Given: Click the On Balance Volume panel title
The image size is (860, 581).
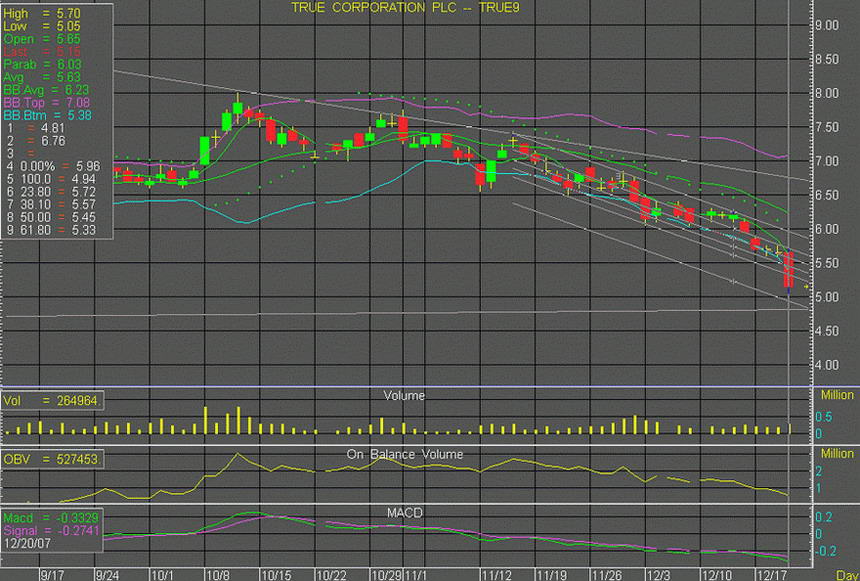Looking at the screenshot, I should click(x=405, y=454).
